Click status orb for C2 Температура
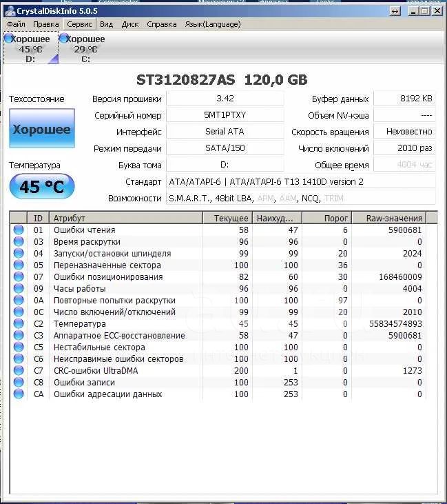 tap(19, 323)
